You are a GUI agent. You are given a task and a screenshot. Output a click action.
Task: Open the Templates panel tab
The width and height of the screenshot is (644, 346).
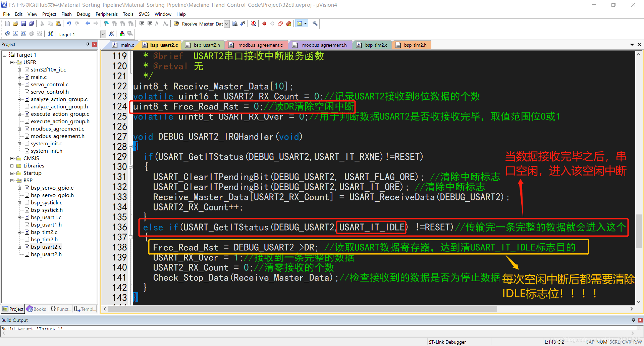pos(85,309)
